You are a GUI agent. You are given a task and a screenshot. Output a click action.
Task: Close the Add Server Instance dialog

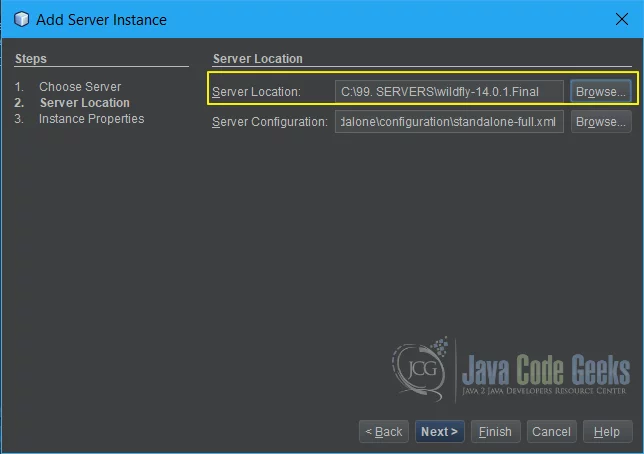(x=622, y=19)
